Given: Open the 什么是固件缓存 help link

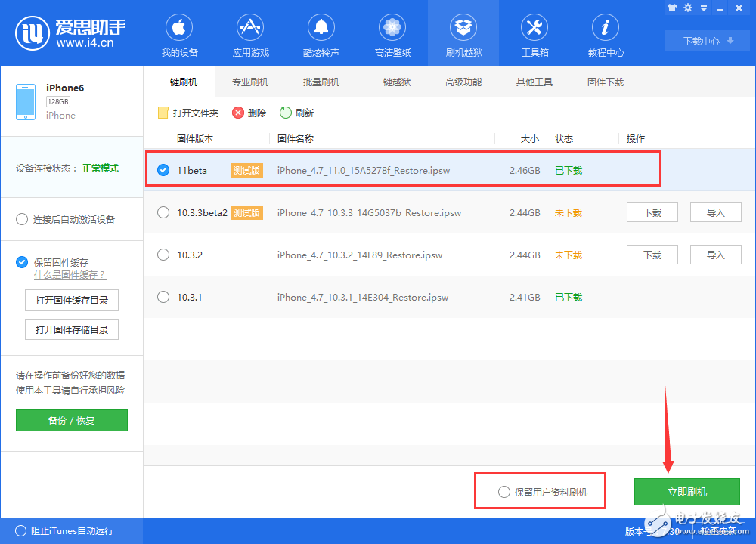Looking at the screenshot, I should point(70,276).
